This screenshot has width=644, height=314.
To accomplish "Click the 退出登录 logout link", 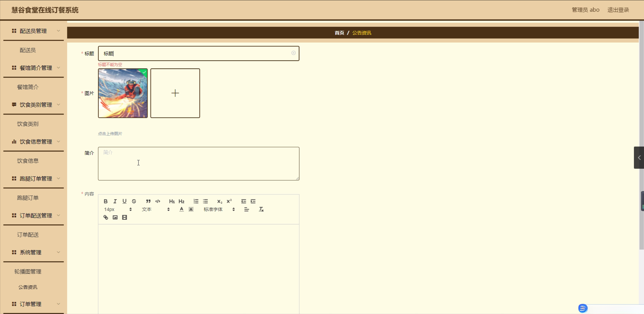I will [x=618, y=10].
